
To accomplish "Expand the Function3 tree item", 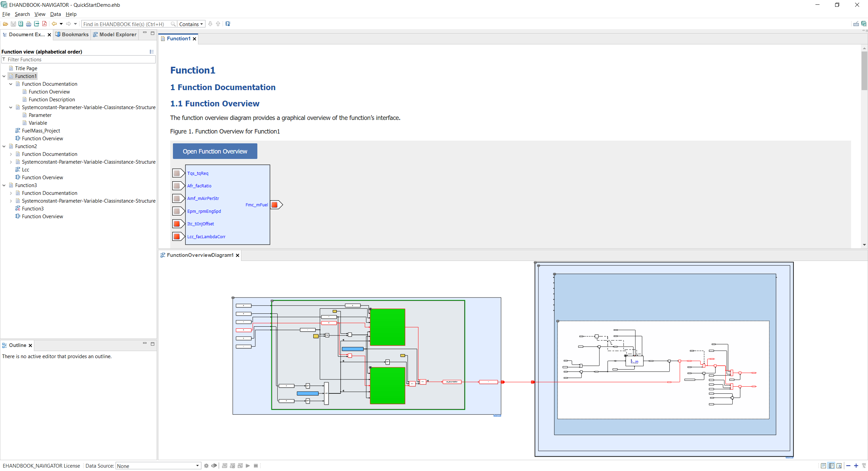I will 5,185.
